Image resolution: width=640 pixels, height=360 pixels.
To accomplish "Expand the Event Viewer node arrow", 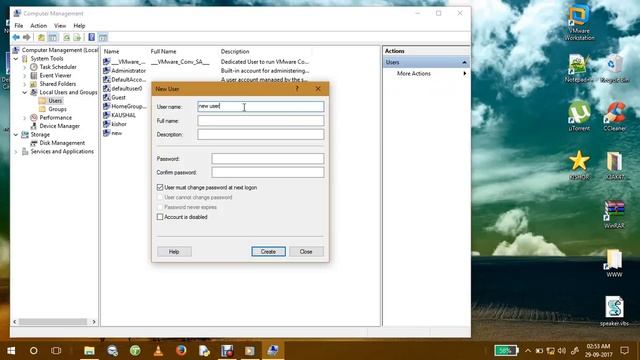I will coord(24,76).
